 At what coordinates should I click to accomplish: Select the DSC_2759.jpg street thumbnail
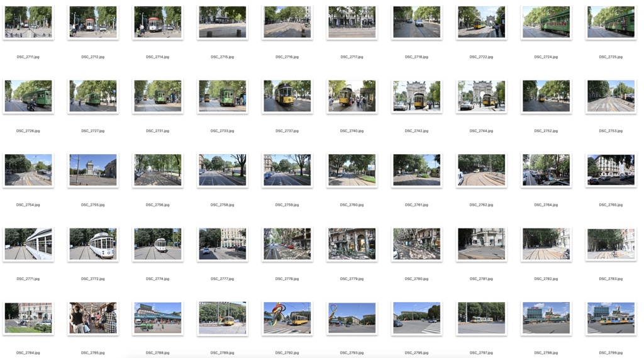[287, 170]
